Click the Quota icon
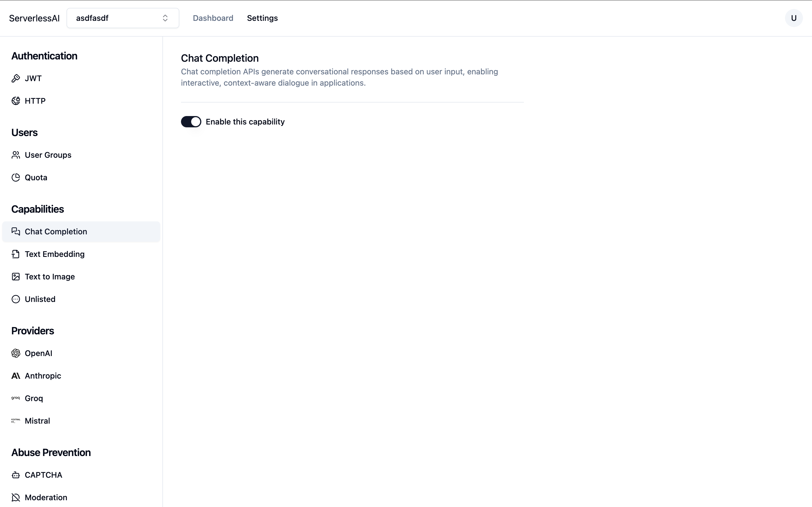Screen dimensions: 812x507 tap(16, 177)
